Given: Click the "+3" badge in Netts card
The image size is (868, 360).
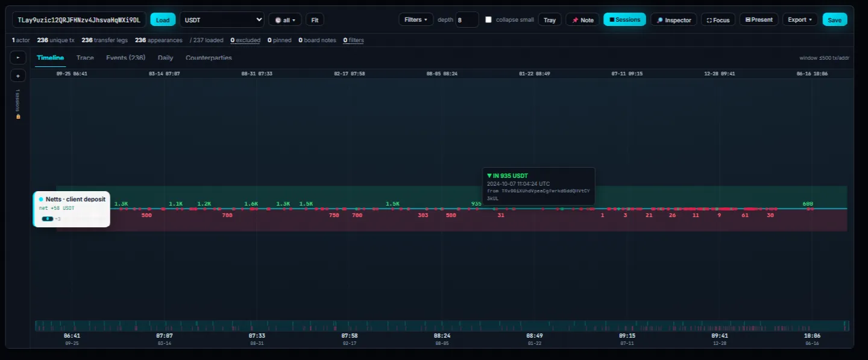Looking at the screenshot, I should click(x=58, y=219).
